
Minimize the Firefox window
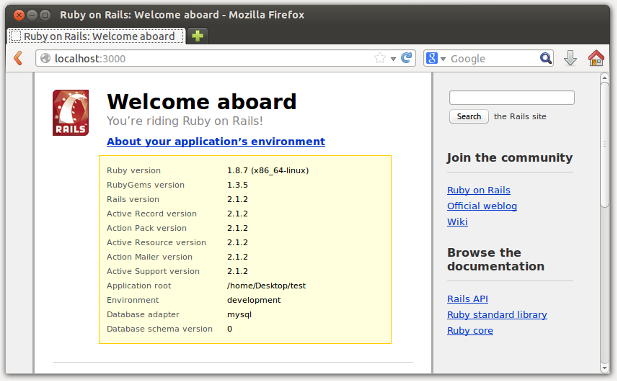tap(32, 15)
